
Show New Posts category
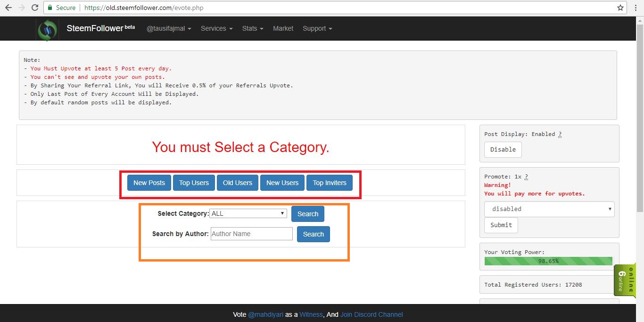pos(149,183)
